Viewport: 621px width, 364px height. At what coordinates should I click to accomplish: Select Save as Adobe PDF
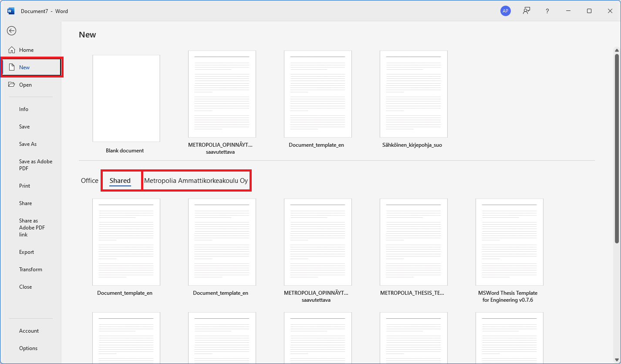tap(30, 165)
